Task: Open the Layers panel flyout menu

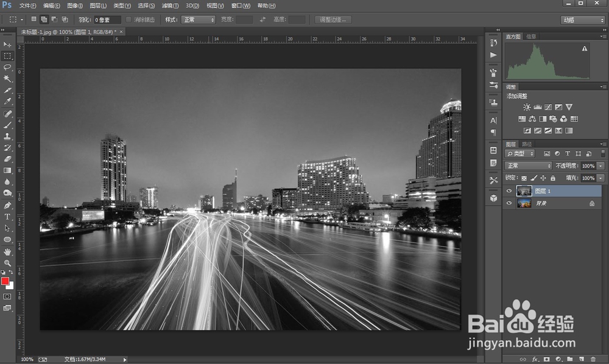Action: click(602, 144)
